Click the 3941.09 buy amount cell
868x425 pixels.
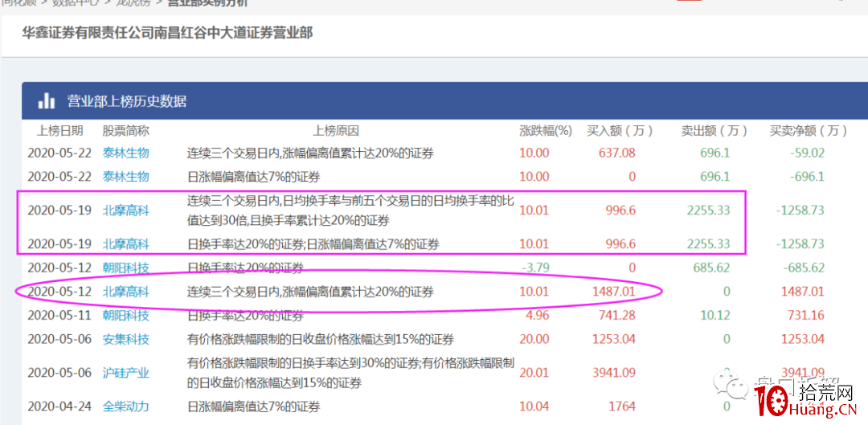[615, 373]
